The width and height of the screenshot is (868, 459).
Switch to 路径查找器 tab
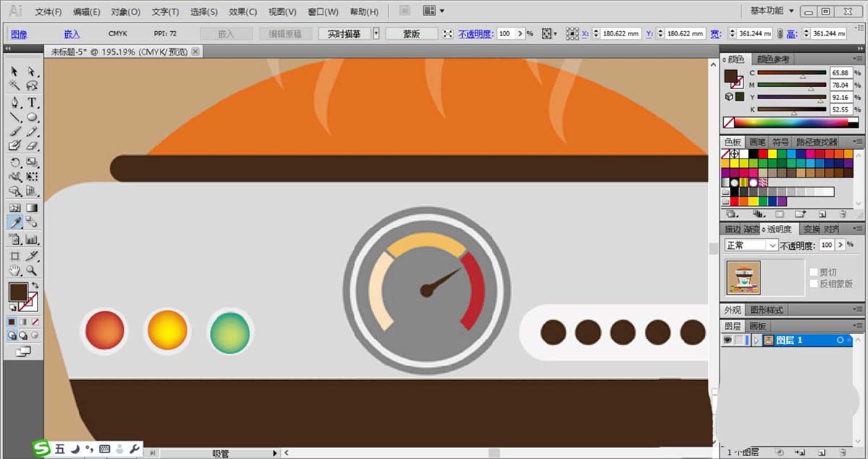[816, 142]
